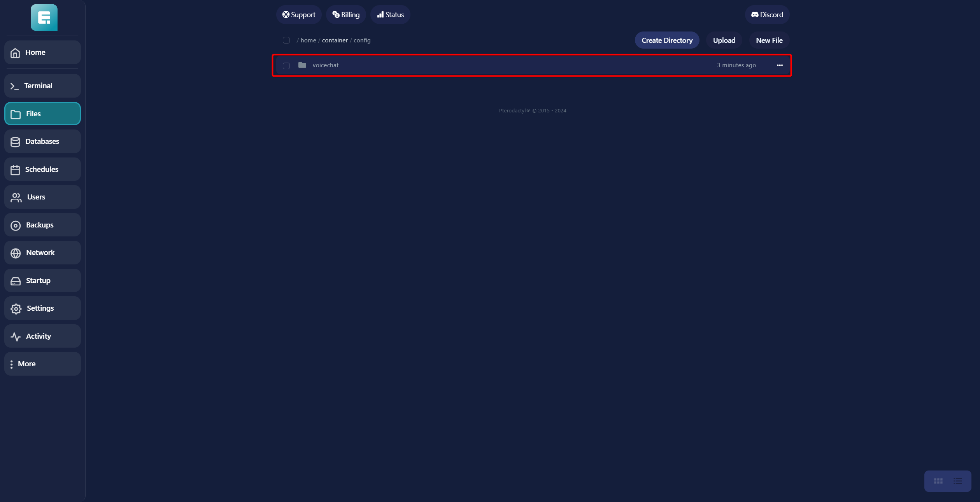Open the Startup configuration page
Viewport: 980px width, 502px height.
(x=42, y=281)
